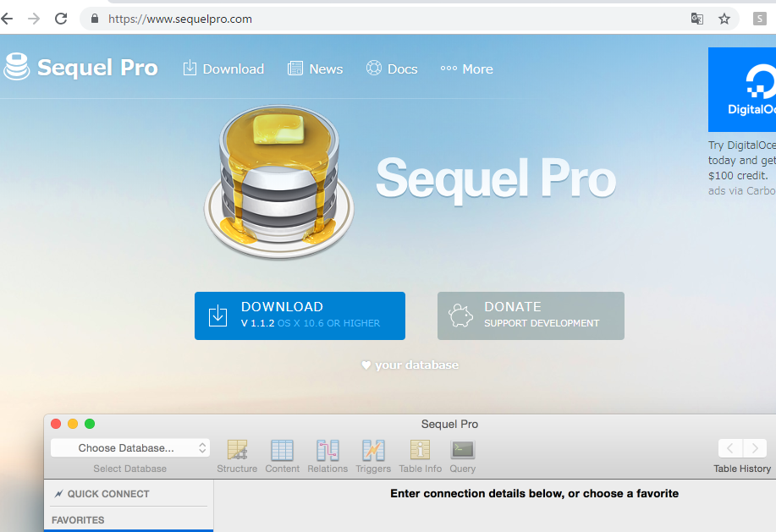
Task: Open Table Info panel icon
Action: 420,450
